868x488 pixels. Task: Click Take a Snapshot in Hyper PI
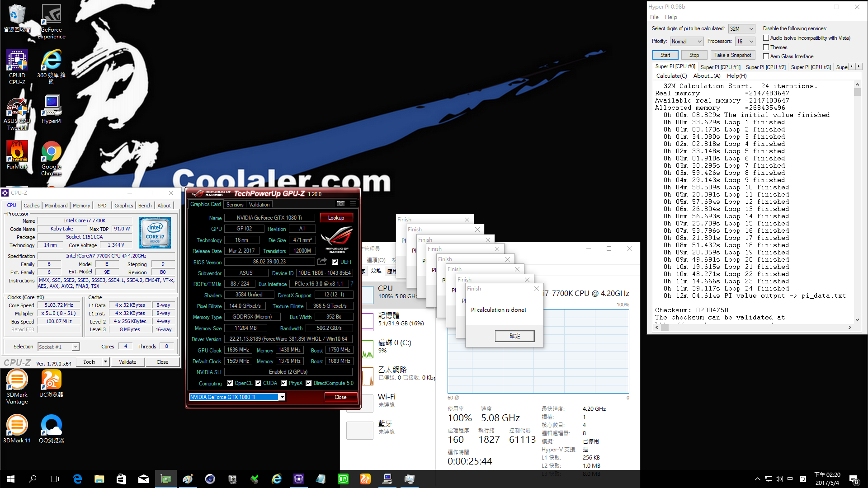(732, 55)
